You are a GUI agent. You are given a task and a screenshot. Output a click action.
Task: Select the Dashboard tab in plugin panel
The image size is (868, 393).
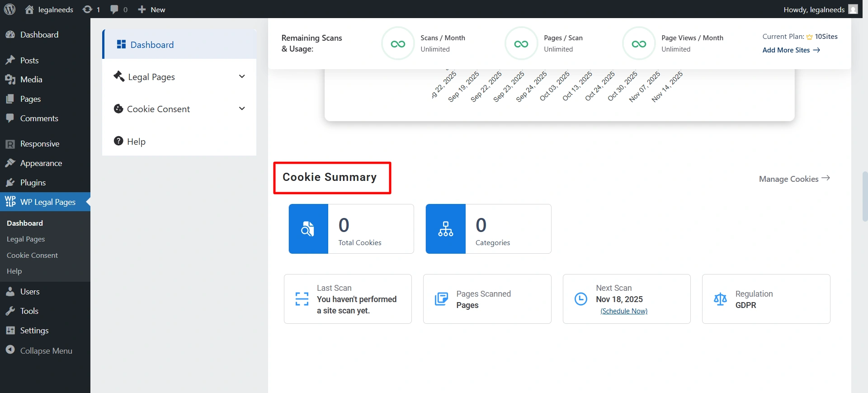point(152,45)
